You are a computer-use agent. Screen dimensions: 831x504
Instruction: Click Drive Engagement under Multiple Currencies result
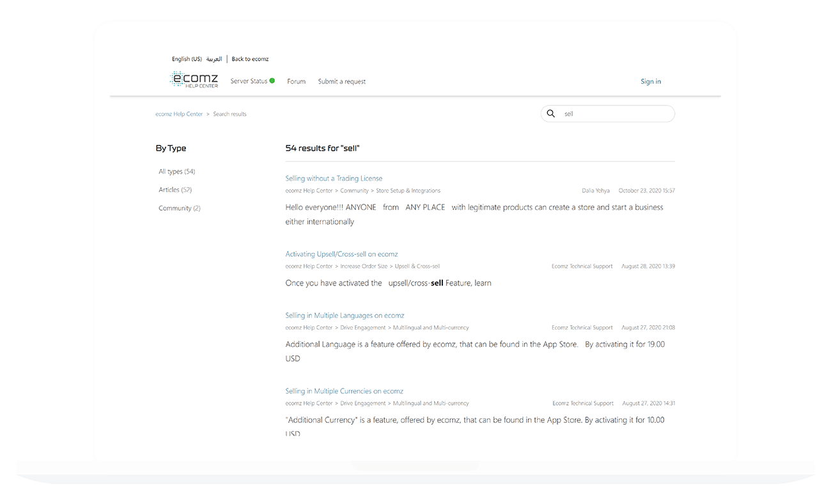click(x=363, y=403)
